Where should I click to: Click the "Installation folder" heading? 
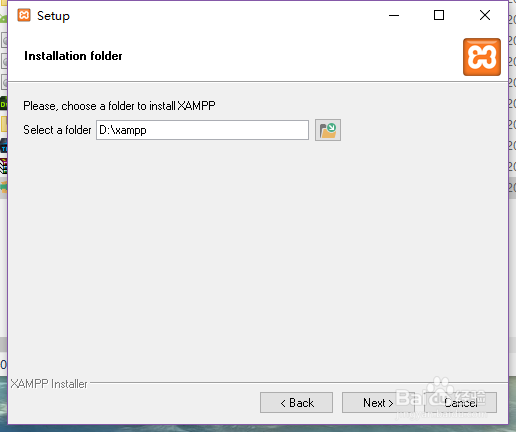point(73,56)
